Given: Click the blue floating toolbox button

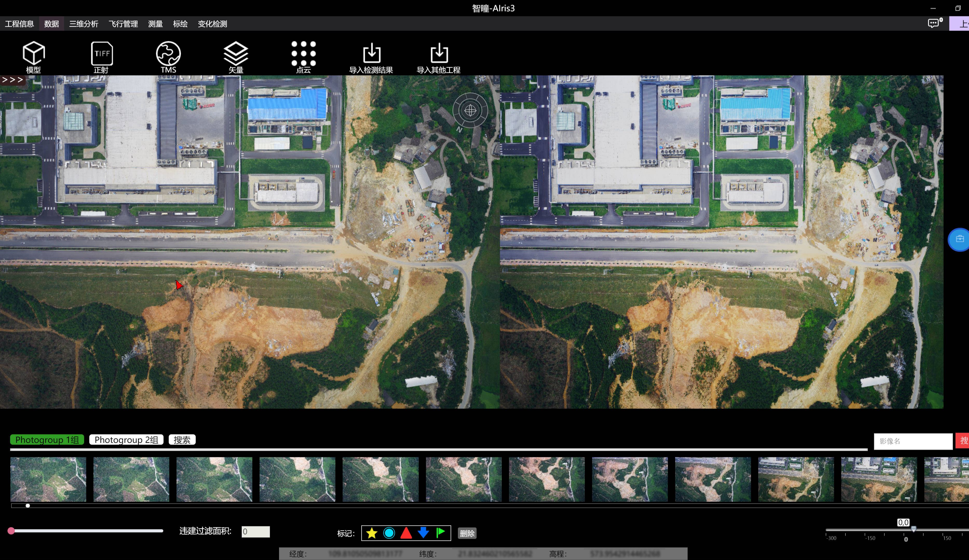Looking at the screenshot, I should pos(959,239).
